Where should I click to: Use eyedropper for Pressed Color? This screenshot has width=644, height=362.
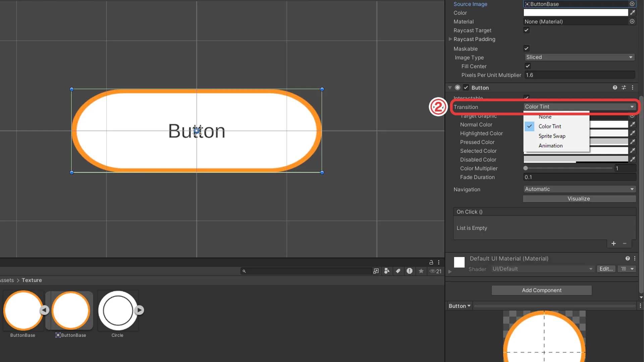pos(633,142)
